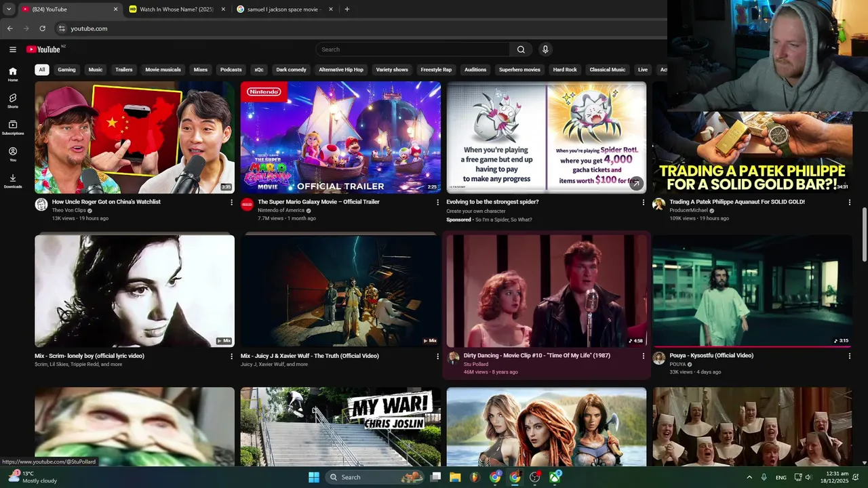Open Downloads in the sidebar
Screen dimensions: 868x488
[x=13, y=182]
